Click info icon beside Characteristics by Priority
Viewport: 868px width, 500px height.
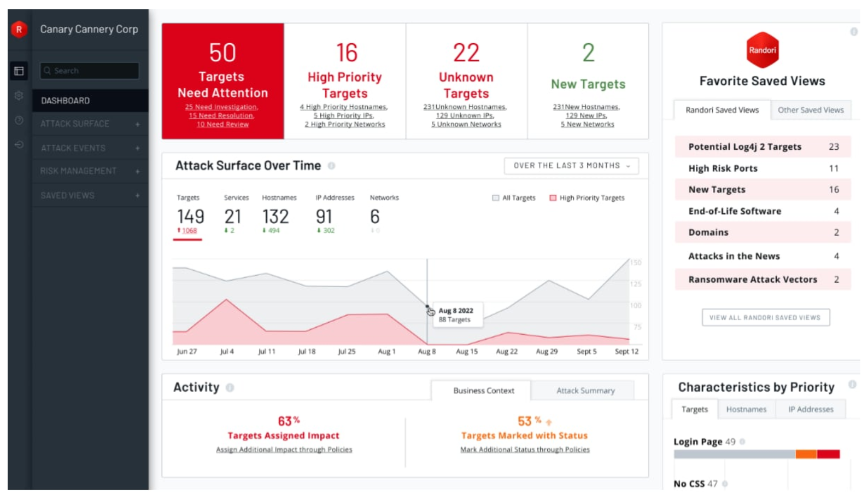(852, 385)
